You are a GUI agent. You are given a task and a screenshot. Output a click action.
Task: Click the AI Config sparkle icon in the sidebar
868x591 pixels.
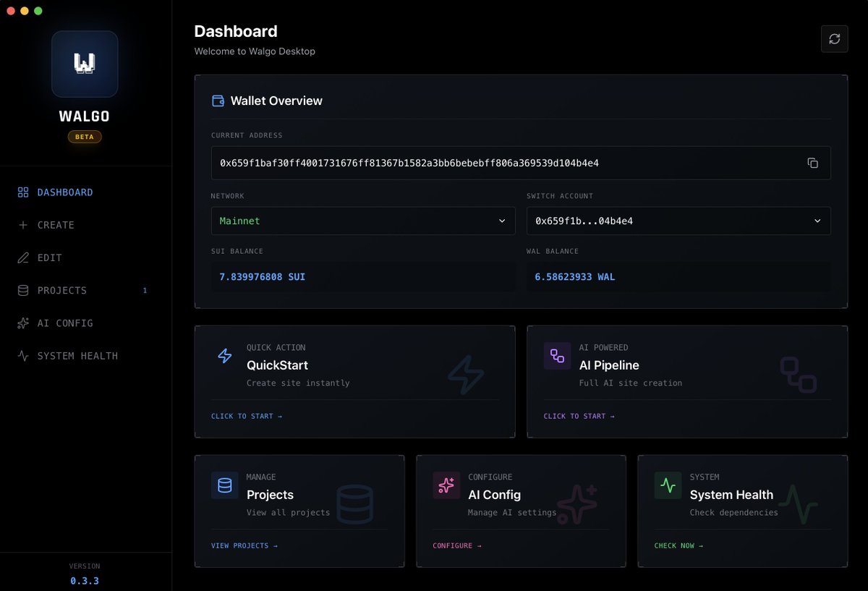pos(23,323)
